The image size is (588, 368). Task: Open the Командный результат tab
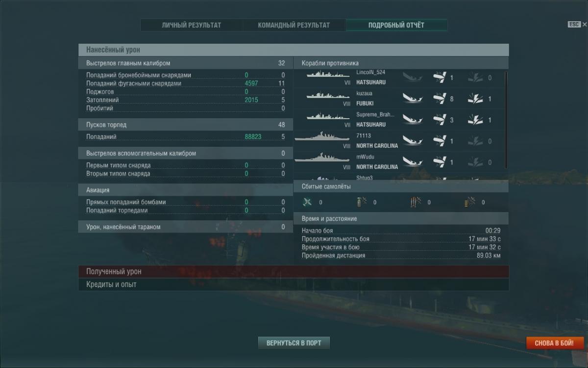(x=294, y=25)
